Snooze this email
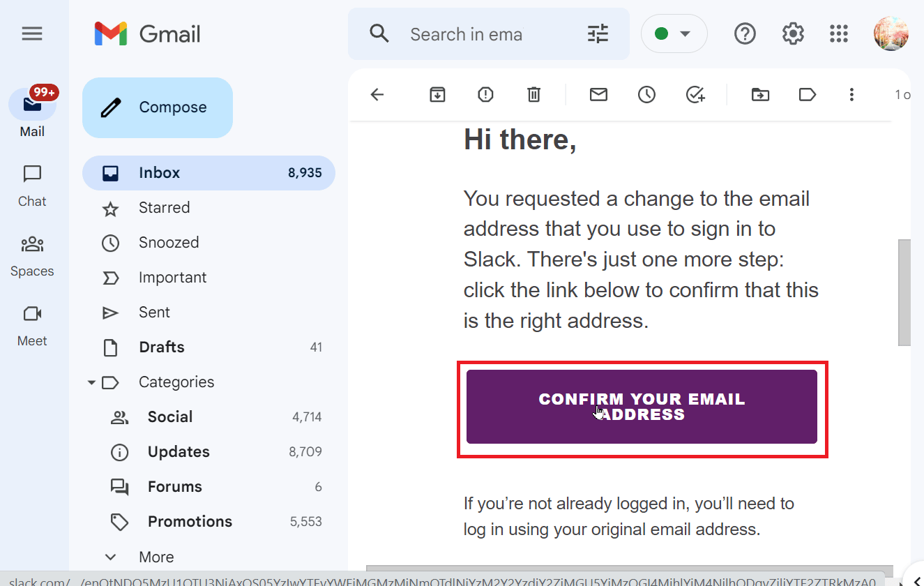 pyautogui.click(x=646, y=94)
